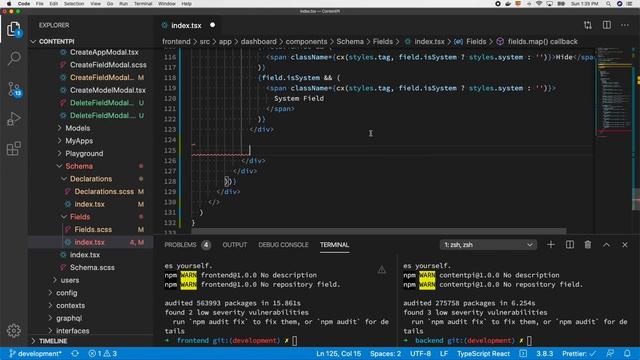Close the unsaved index.tsx tab dot
Screen dimensions: 640x360
(x=213, y=25)
